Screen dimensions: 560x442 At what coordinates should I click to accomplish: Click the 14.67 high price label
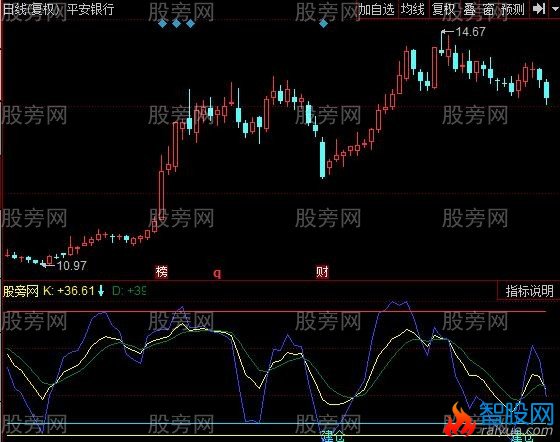(x=471, y=32)
